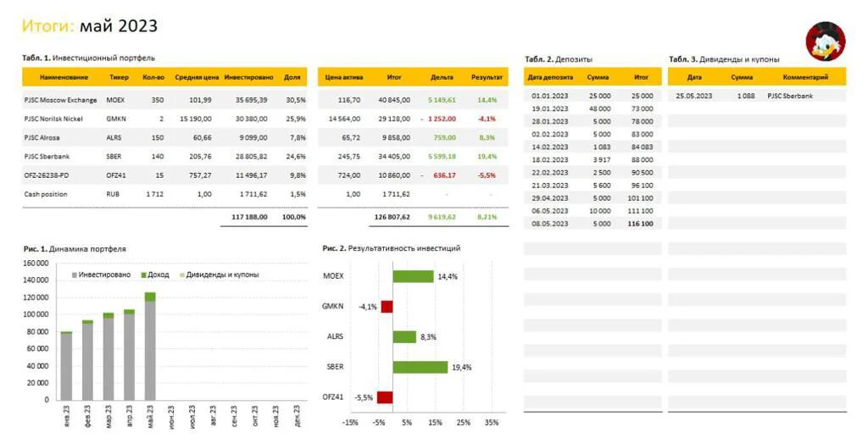
Task: Click deposit date 21.03.2023
Action: click(x=549, y=186)
